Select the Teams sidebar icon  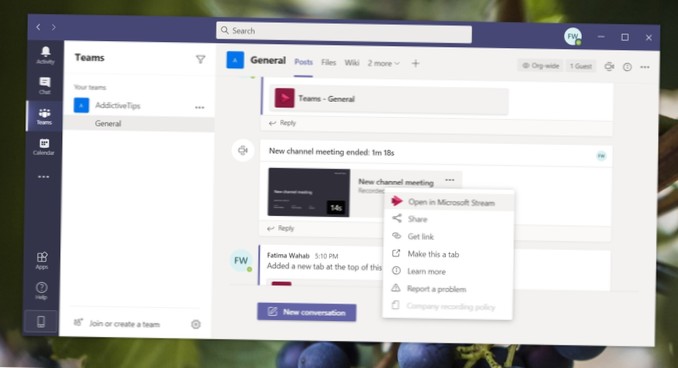(x=44, y=116)
